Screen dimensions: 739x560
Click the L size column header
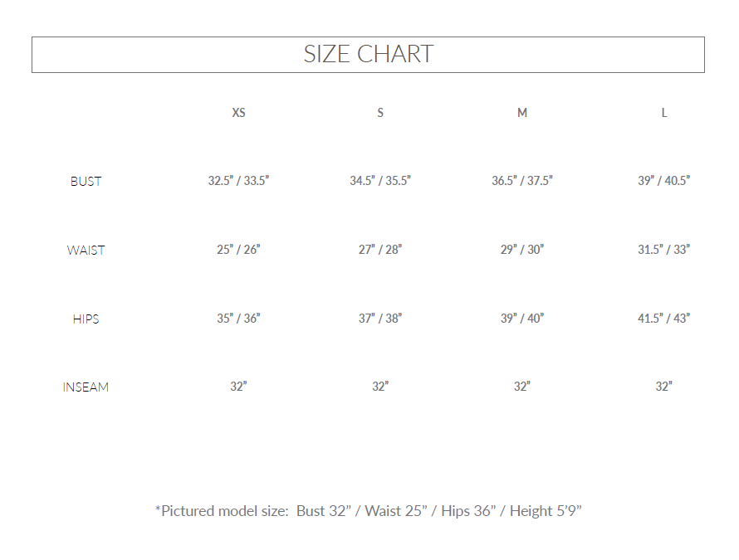(664, 113)
